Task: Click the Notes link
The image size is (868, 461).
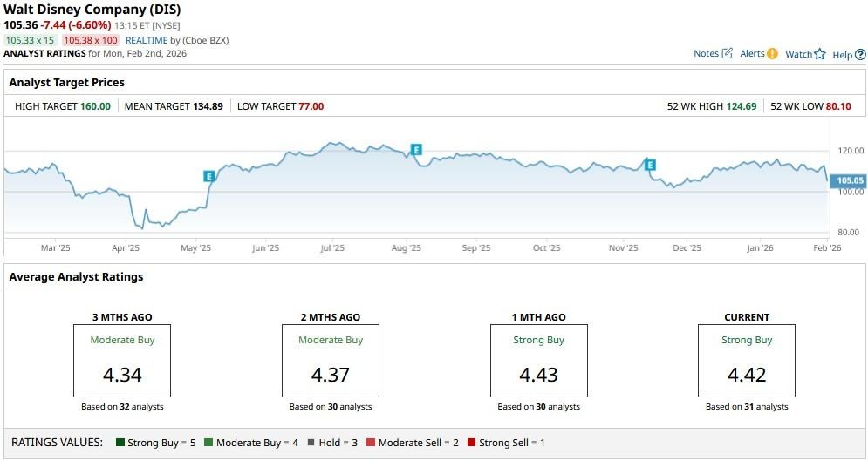Action: pyautogui.click(x=706, y=54)
